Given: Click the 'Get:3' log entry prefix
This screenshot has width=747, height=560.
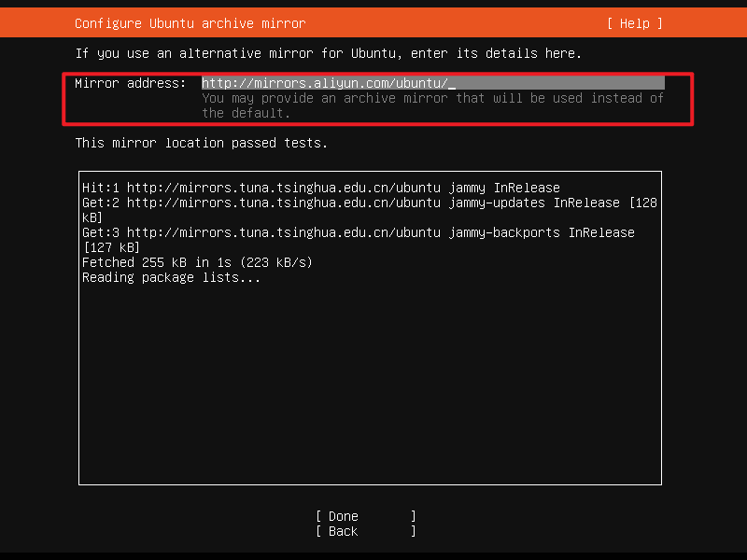Looking at the screenshot, I should tap(101, 232).
